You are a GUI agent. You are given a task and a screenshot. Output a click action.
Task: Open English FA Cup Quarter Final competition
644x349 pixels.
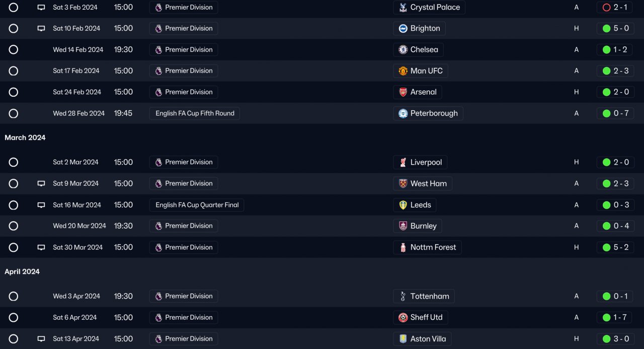coord(197,205)
